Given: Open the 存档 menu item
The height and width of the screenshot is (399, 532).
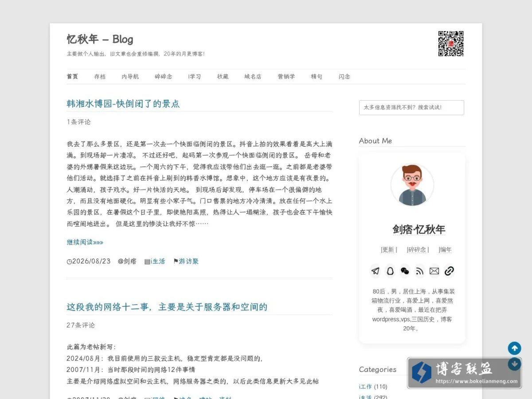Looking at the screenshot, I should 100,76.
